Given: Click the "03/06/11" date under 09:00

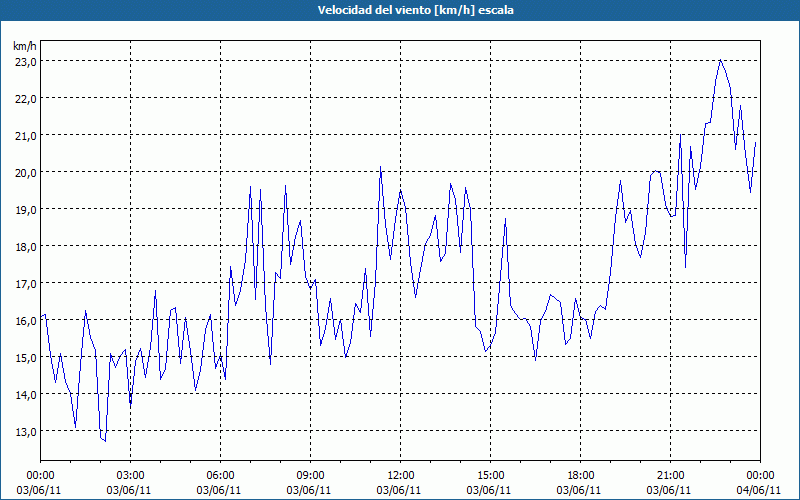Looking at the screenshot, I should coord(308,490).
